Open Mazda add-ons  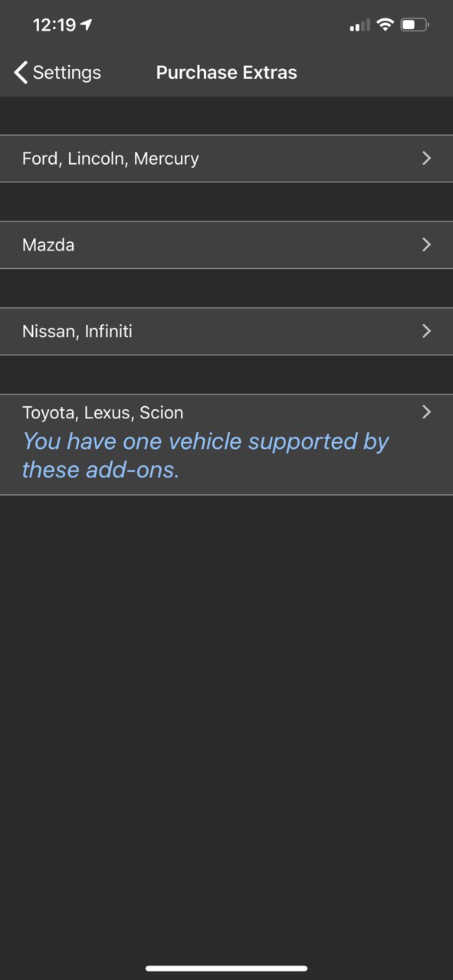click(x=226, y=245)
